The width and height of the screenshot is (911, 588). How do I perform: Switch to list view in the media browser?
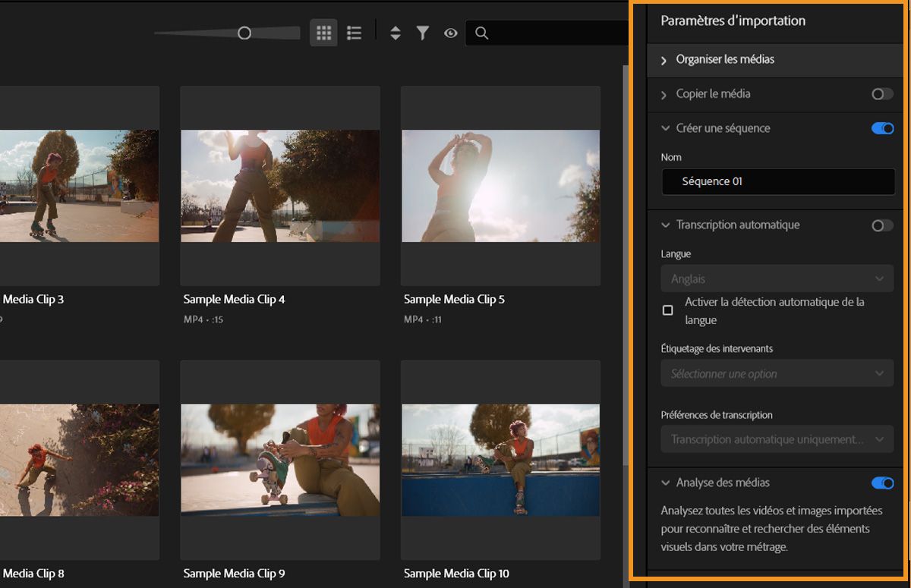[x=354, y=33]
